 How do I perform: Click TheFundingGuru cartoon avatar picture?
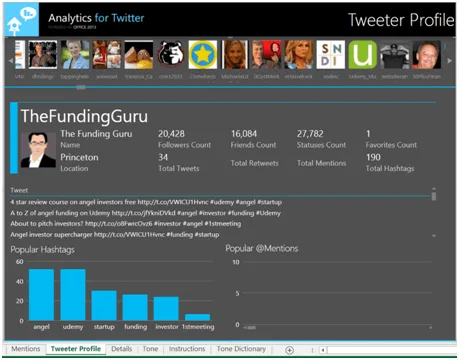[38, 150]
